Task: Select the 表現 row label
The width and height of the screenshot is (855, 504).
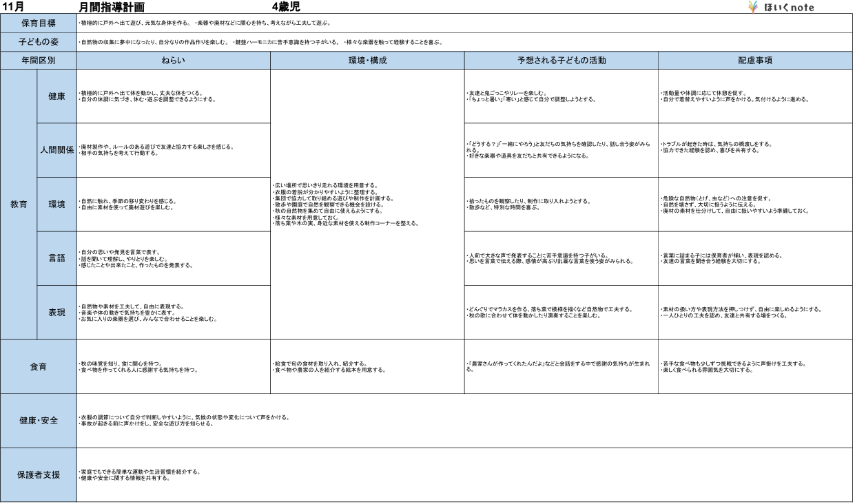Action: (56, 313)
